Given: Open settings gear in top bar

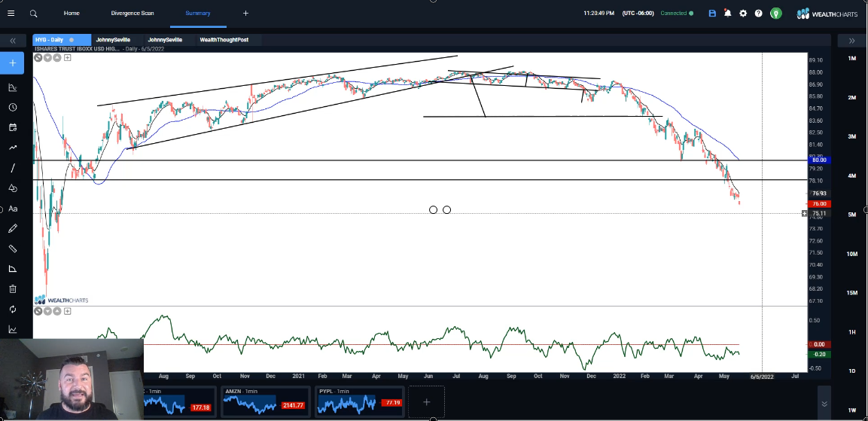Looking at the screenshot, I should [743, 14].
